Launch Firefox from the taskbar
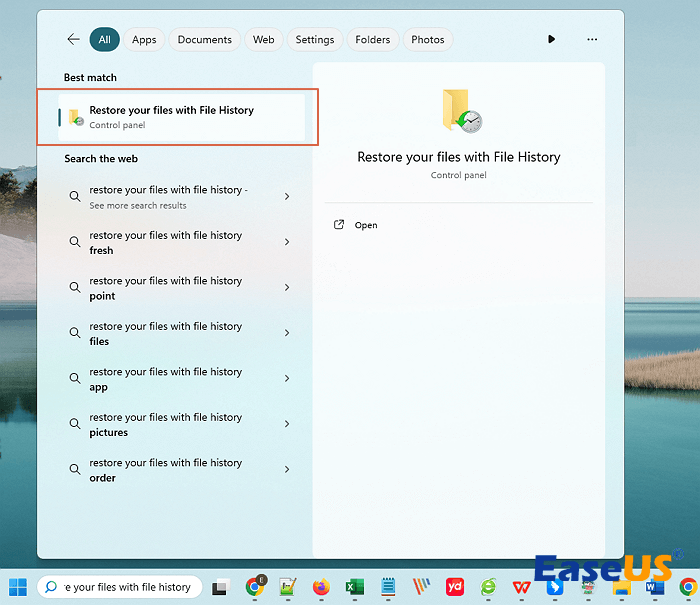 [321, 587]
